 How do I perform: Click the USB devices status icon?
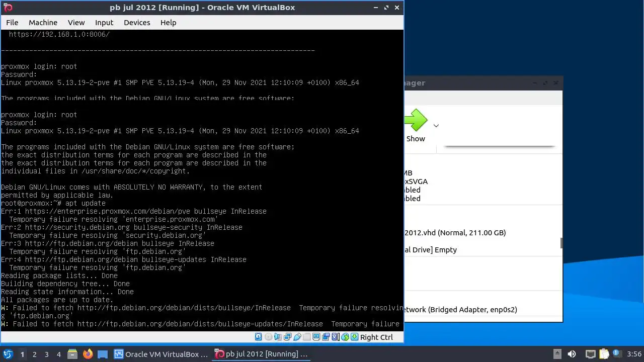[x=297, y=337]
